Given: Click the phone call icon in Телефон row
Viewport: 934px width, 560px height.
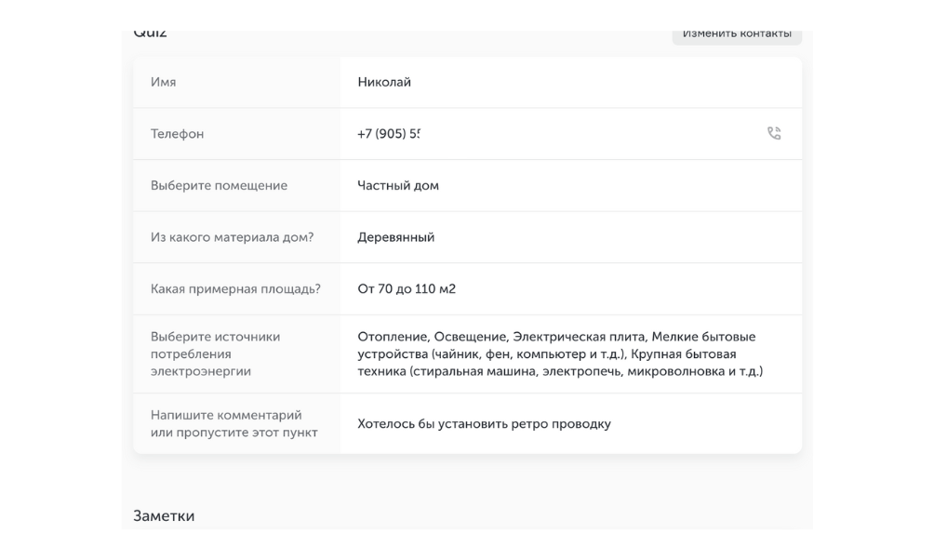Looking at the screenshot, I should coord(774,133).
